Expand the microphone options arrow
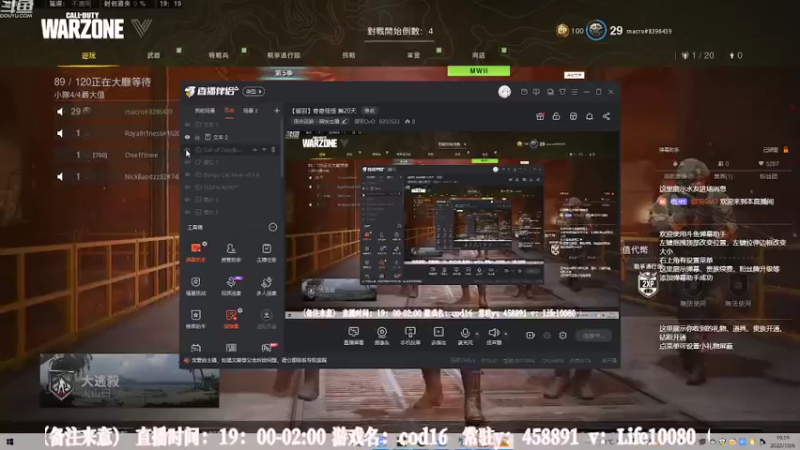Viewport: 800px width, 450px height. click(x=477, y=334)
